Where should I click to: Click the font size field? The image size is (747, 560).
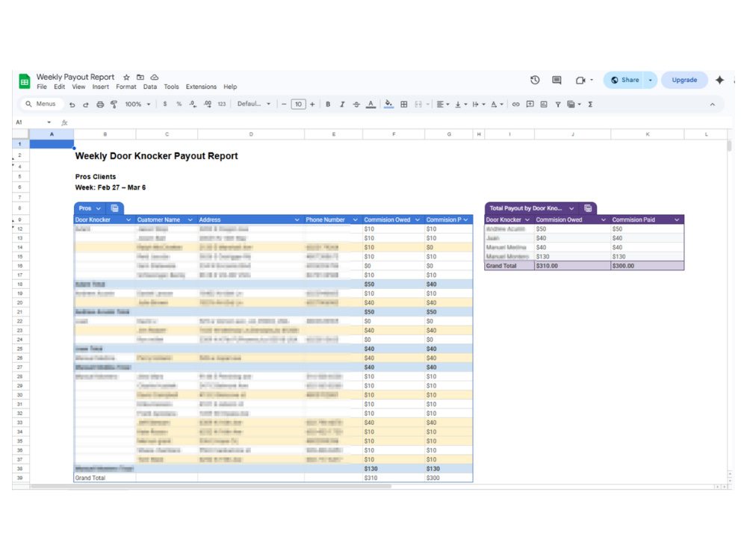click(298, 105)
